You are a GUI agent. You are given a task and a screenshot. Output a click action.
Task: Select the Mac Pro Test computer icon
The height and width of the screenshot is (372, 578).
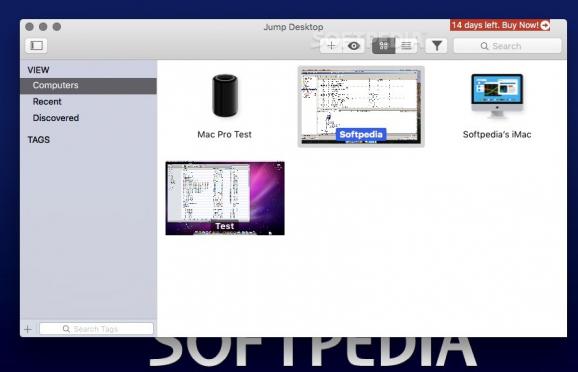tap(225, 96)
